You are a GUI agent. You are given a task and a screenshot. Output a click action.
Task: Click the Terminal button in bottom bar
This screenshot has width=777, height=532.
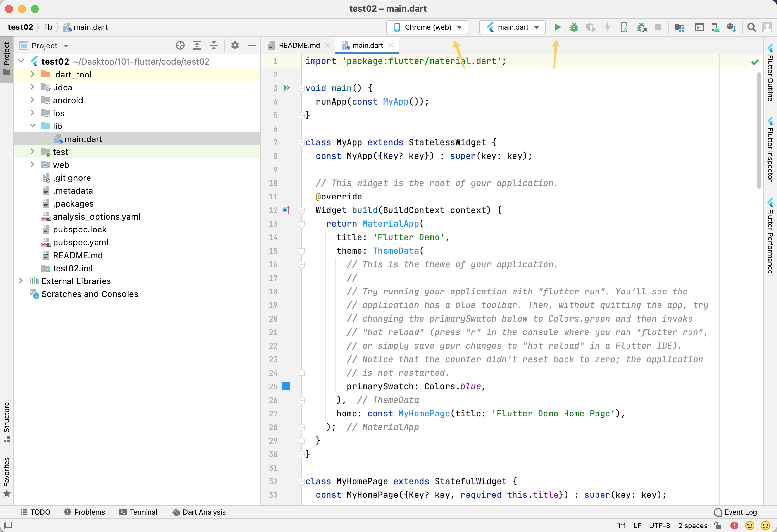click(x=139, y=512)
